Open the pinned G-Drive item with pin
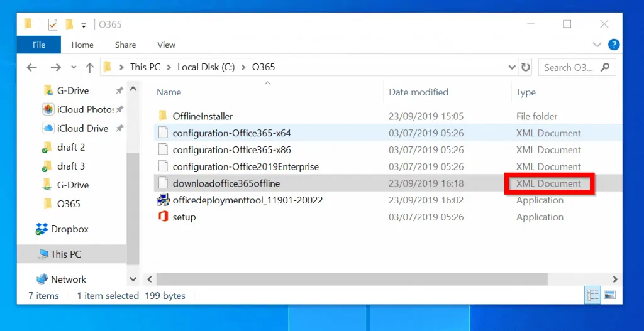Screen dimensions: 644x331 [73, 90]
